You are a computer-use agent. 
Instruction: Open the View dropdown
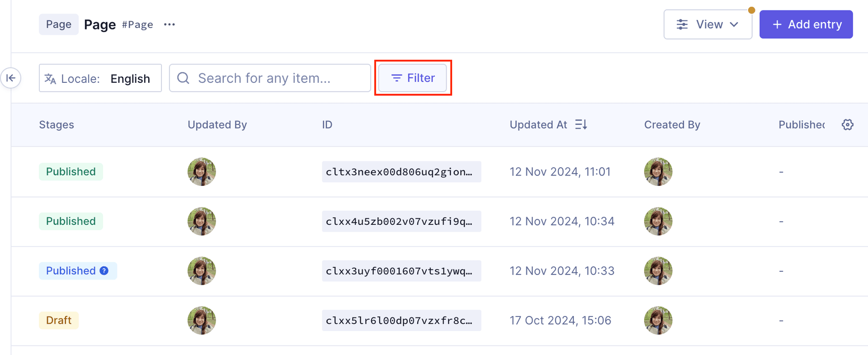pos(708,24)
